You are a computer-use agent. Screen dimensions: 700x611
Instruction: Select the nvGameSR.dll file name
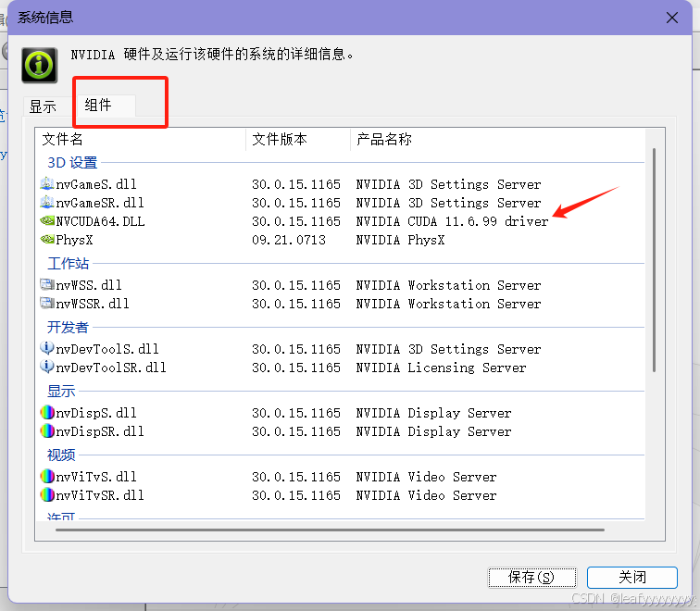click(x=100, y=203)
